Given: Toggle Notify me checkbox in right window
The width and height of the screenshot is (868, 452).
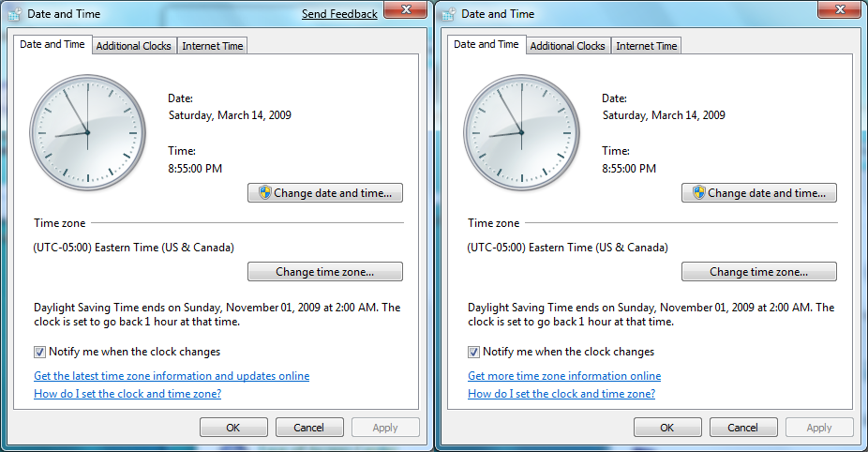Looking at the screenshot, I should coord(474,352).
